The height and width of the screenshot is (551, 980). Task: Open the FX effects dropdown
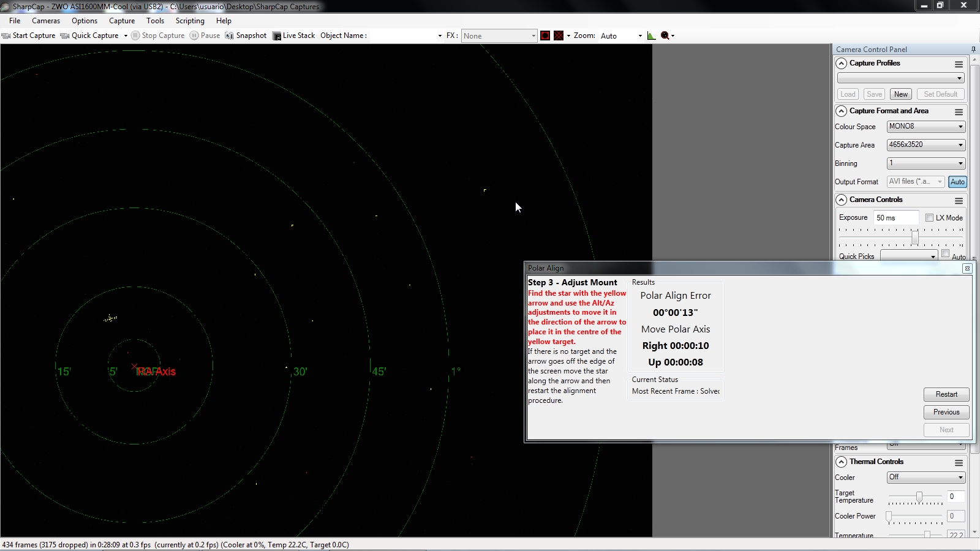(x=499, y=36)
